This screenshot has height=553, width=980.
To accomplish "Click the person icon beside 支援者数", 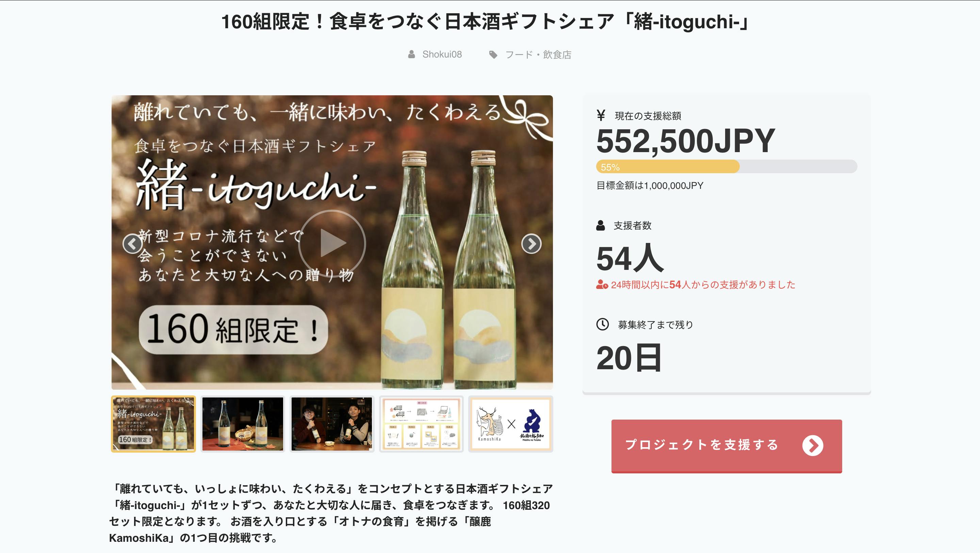I will pyautogui.click(x=600, y=225).
